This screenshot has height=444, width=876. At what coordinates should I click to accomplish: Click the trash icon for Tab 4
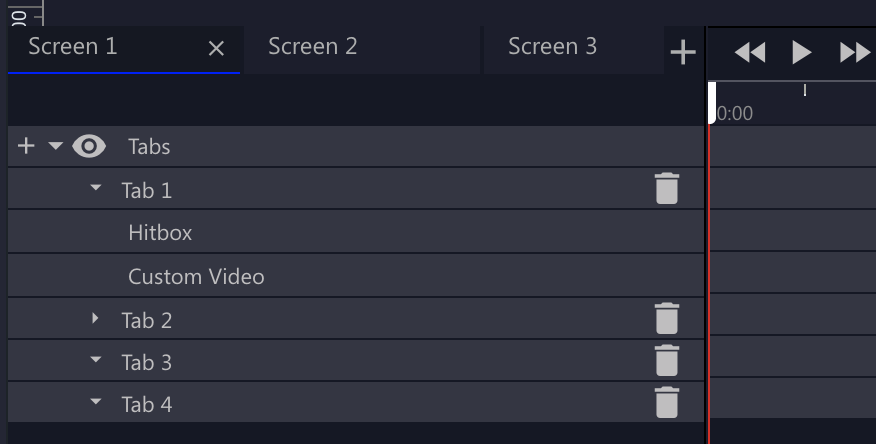pyautogui.click(x=666, y=402)
